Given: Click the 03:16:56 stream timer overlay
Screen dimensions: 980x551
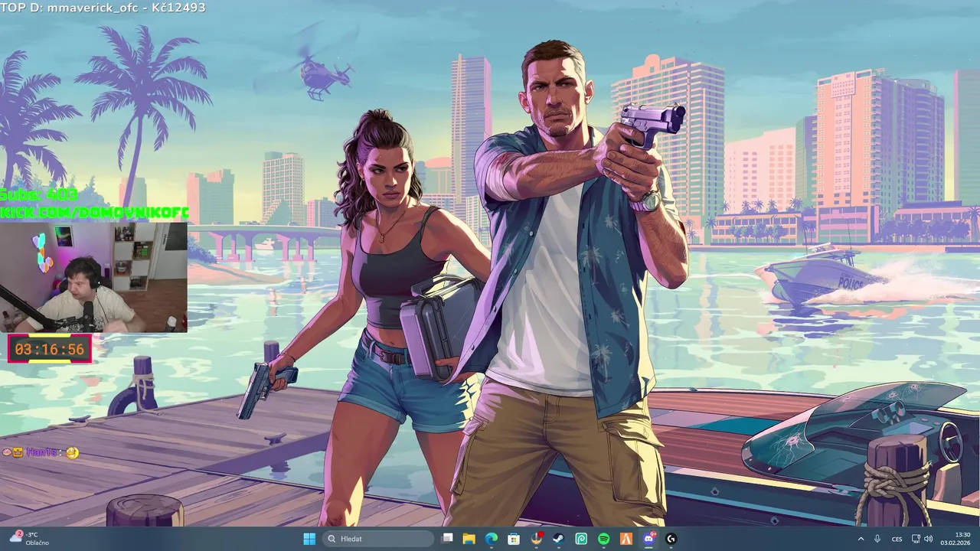Looking at the screenshot, I should tap(50, 350).
